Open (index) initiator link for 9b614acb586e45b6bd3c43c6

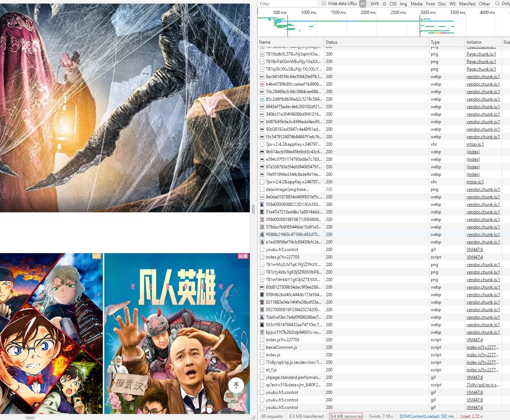pos(473,152)
